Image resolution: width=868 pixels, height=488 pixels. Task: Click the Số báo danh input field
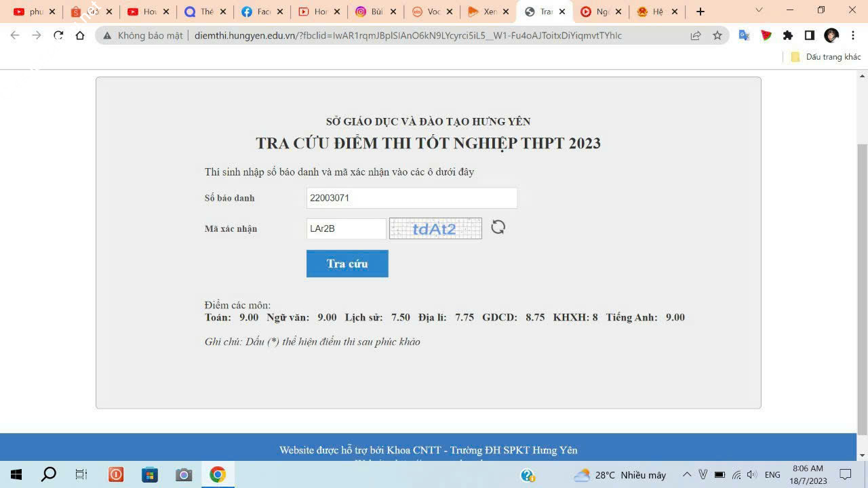[x=412, y=198]
